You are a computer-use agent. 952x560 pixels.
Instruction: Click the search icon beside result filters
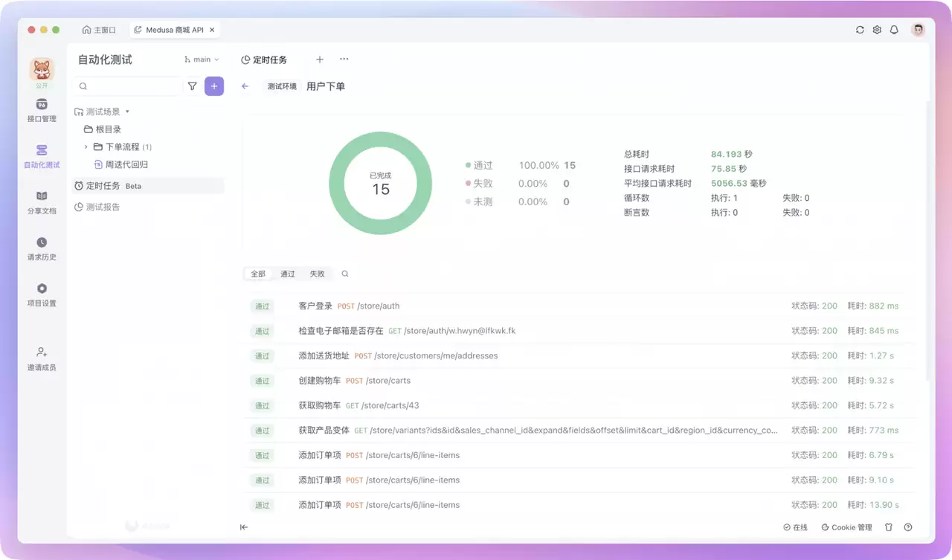click(x=345, y=274)
